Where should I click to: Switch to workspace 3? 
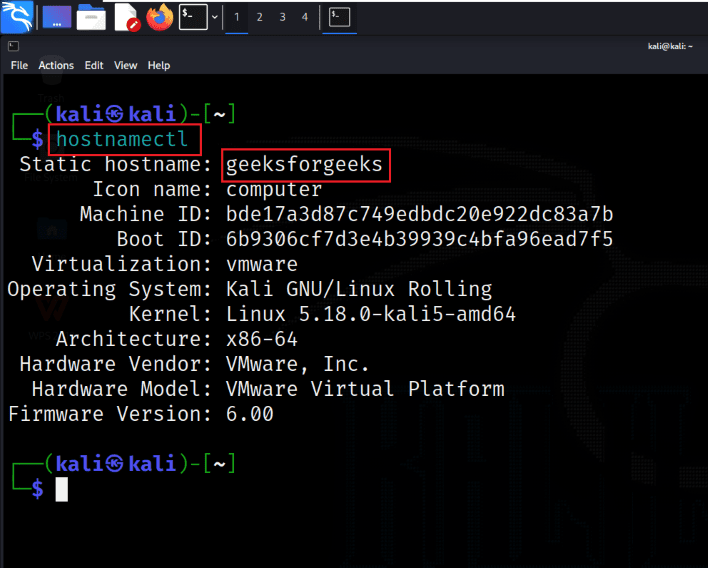[282, 17]
